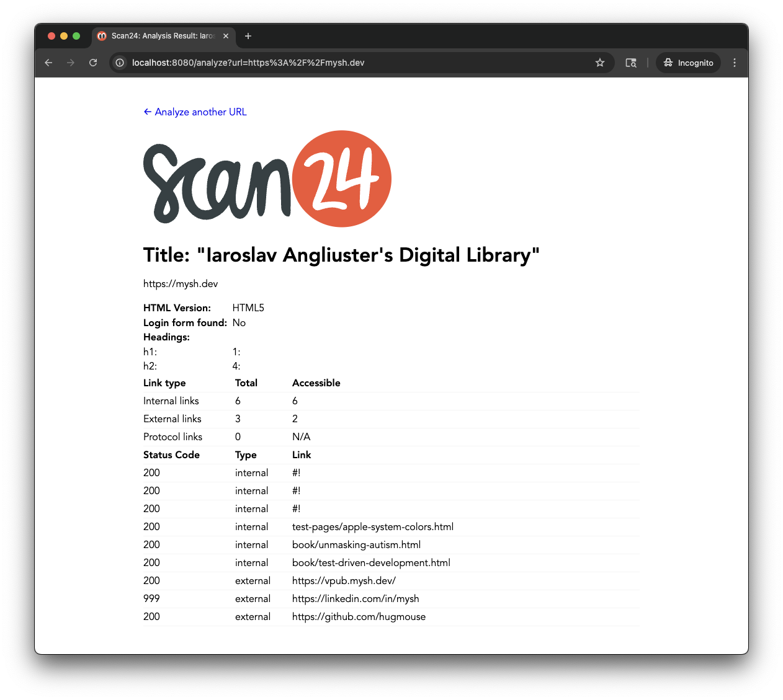Click the Link column header
This screenshot has height=700, width=783.
(302, 455)
